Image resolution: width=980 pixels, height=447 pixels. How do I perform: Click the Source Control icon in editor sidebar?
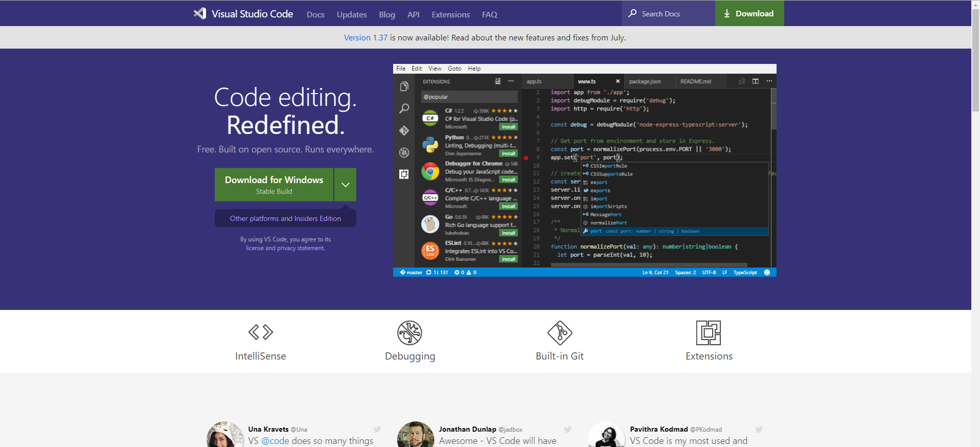(404, 130)
